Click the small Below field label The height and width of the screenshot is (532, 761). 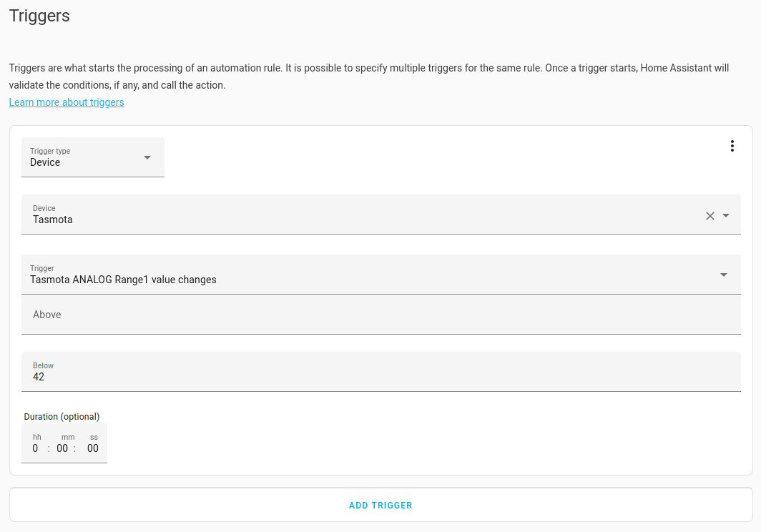(x=43, y=365)
